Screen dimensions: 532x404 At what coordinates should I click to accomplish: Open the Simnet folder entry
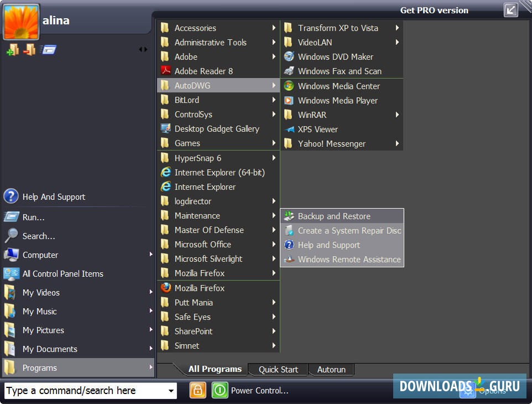tap(218, 345)
